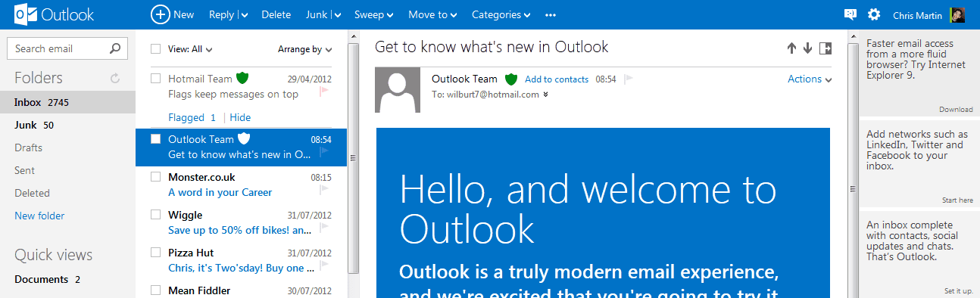Image resolution: width=980 pixels, height=298 pixels.
Task: Flag the Wiggle message
Action: pos(324,228)
